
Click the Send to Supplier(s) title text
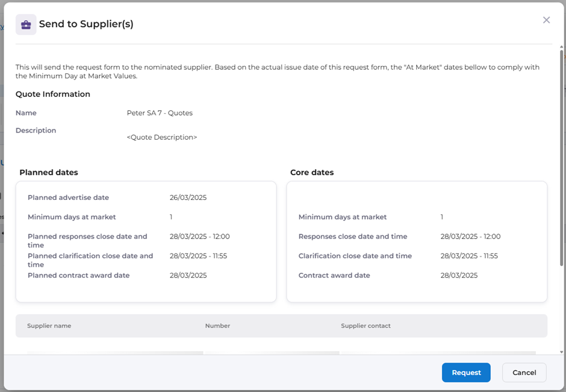pyautogui.click(x=86, y=24)
